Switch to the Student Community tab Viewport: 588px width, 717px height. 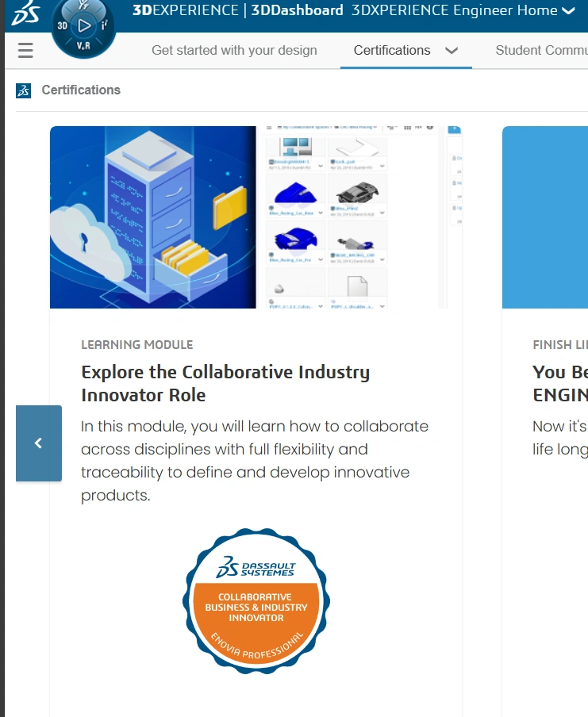pyautogui.click(x=541, y=50)
